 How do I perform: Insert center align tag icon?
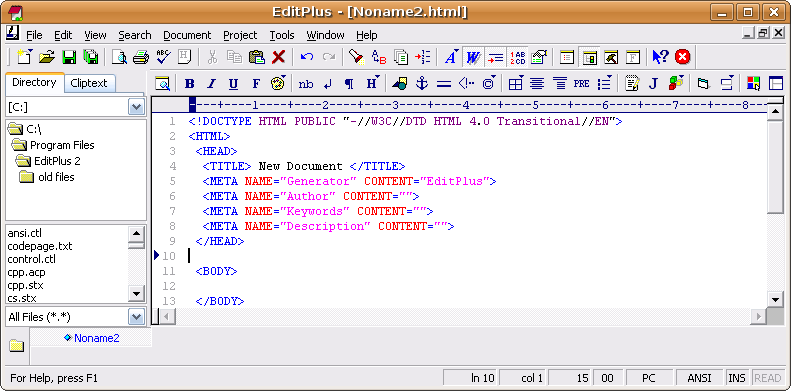tap(537, 84)
